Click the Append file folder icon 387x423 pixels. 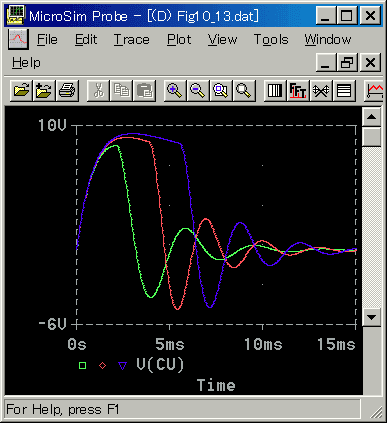click(x=44, y=90)
